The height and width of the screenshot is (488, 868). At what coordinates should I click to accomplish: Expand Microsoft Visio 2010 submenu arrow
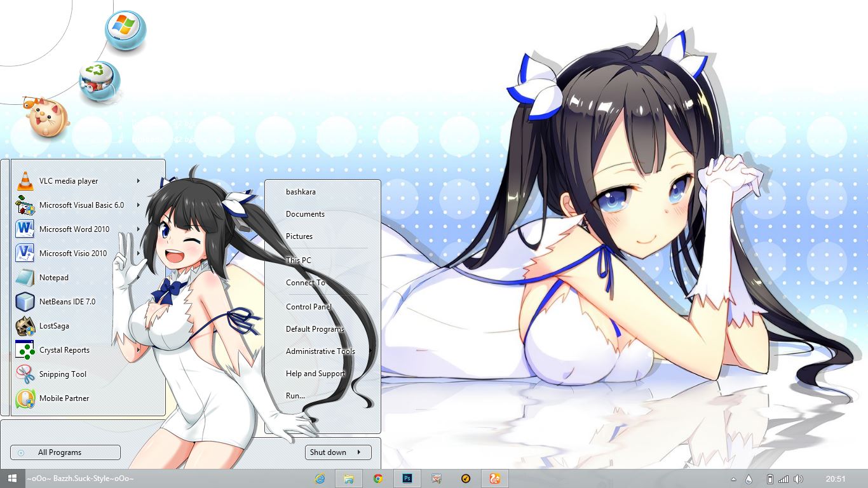click(x=138, y=254)
